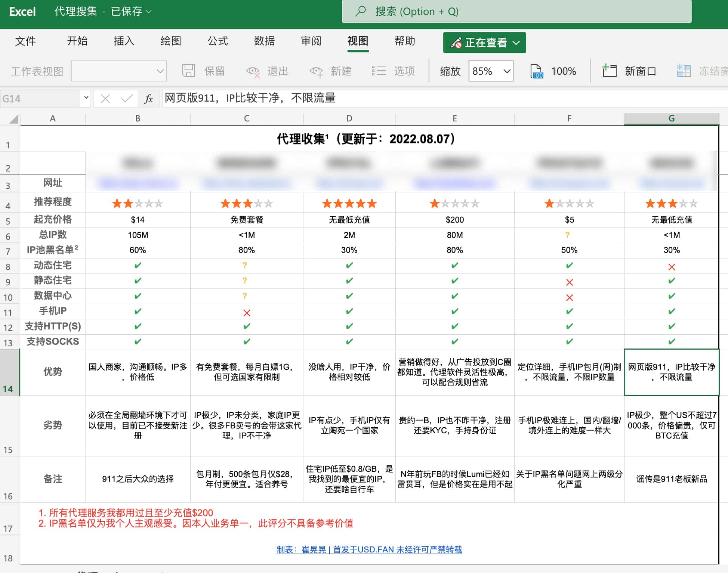Click the 冻结窗格 freeze panes icon
Screen dimensions: 728x573
[684, 71]
